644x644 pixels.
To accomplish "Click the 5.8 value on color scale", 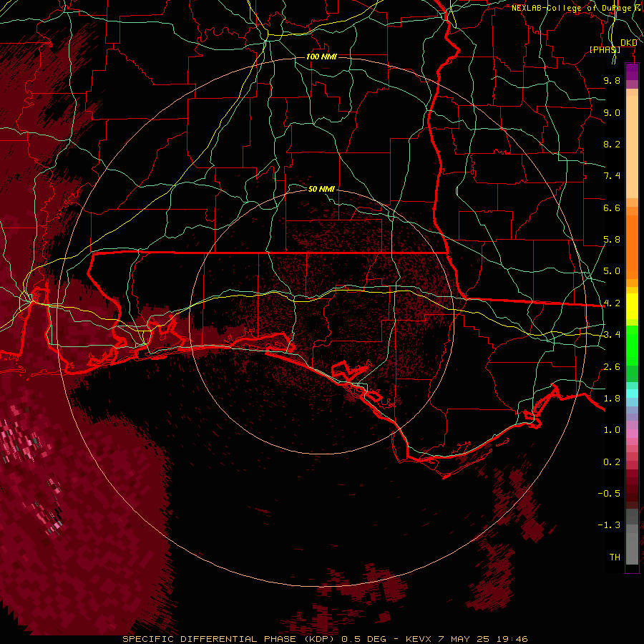I will [x=612, y=240].
